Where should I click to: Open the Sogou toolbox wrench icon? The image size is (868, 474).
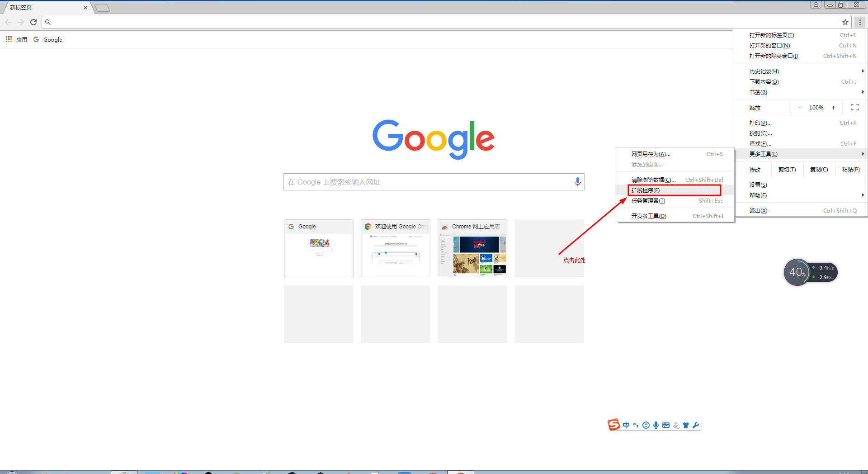coord(696,425)
